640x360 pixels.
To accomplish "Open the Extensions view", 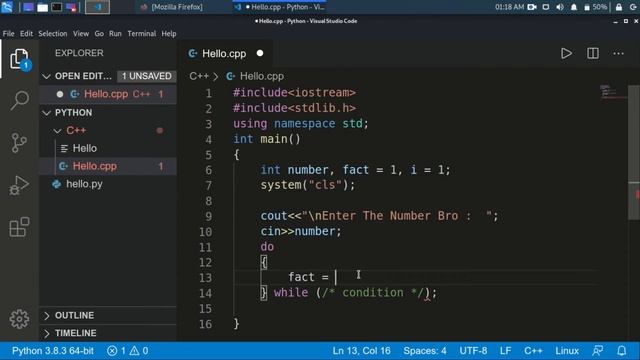I will pyautogui.click(x=19, y=227).
